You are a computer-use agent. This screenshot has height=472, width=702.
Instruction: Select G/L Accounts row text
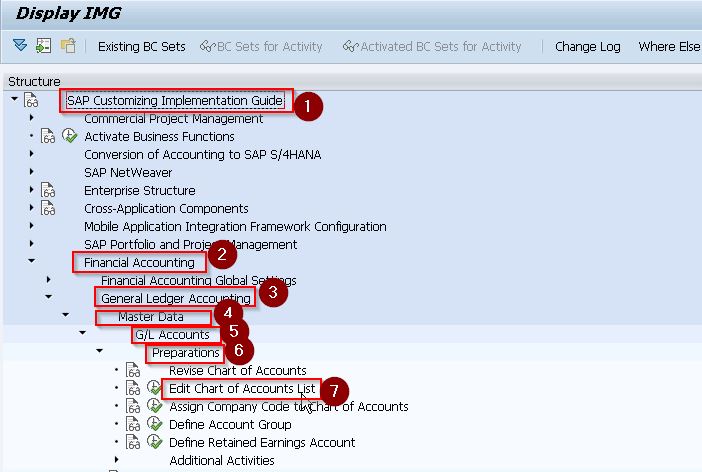(172, 335)
